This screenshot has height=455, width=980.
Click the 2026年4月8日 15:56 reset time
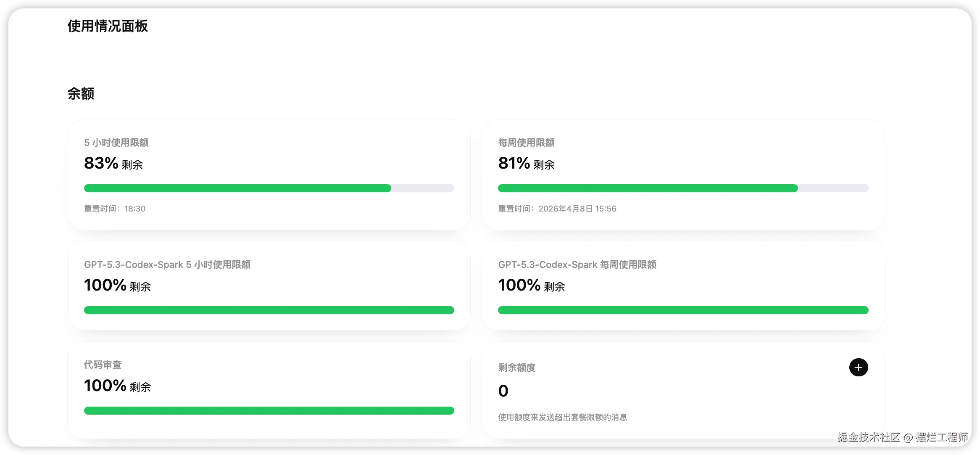click(x=577, y=209)
